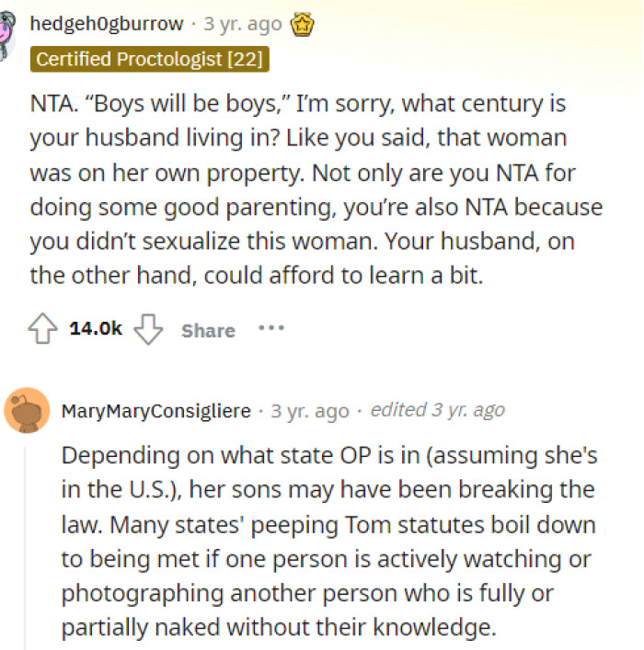Open MaryMaryConsigliere's orange avatar
This screenshot has width=644, height=650.
pyautogui.click(x=27, y=410)
